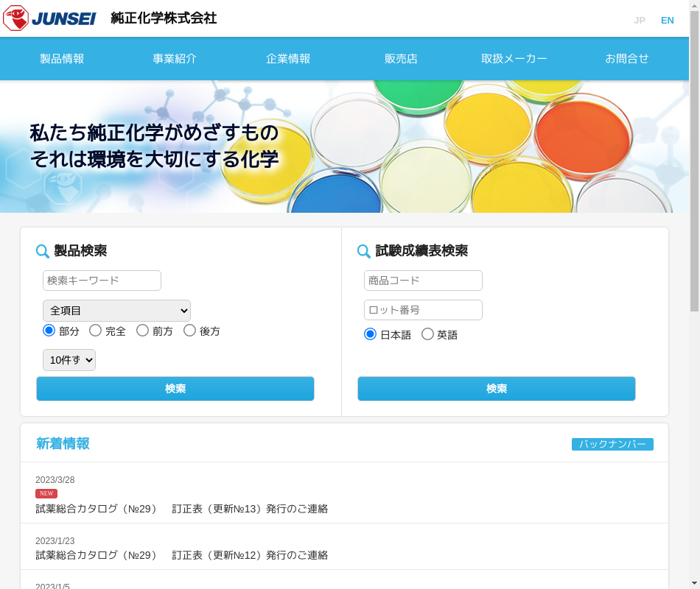Open the 全項目 search field dropdown
700x589 pixels.
[116, 311]
